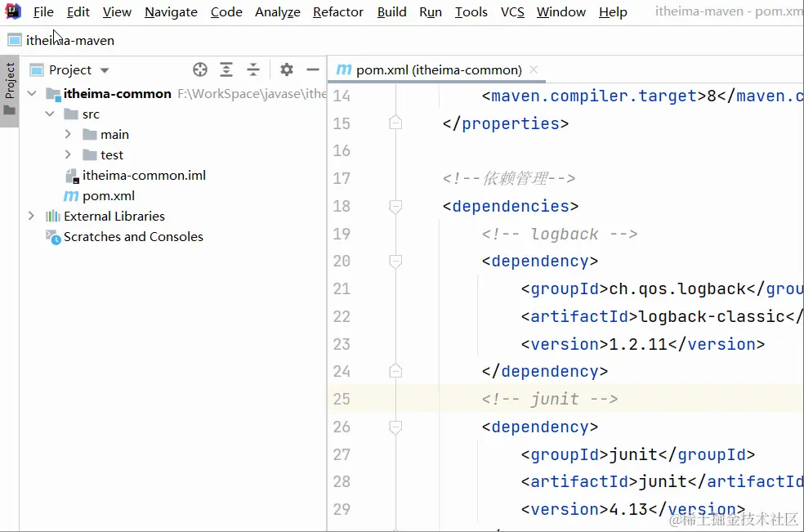The width and height of the screenshot is (804, 532).
Task: Click maven.compiler.target tag on line 14
Action: (x=594, y=96)
